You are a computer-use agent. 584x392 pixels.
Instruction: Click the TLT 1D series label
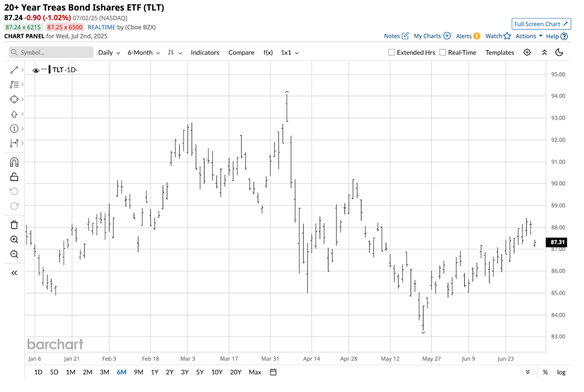coord(65,70)
